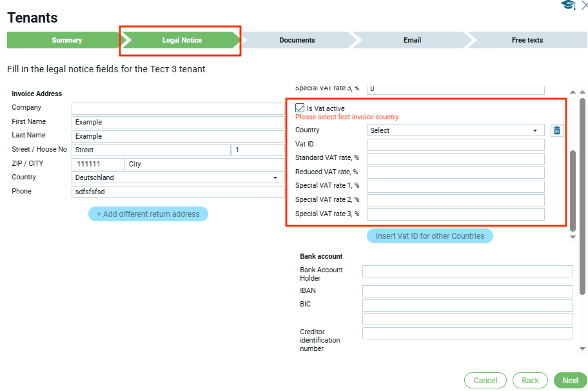Uncheck the Is Vat active checkbox
The height and width of the screenshot is (391, 588).
300,108
